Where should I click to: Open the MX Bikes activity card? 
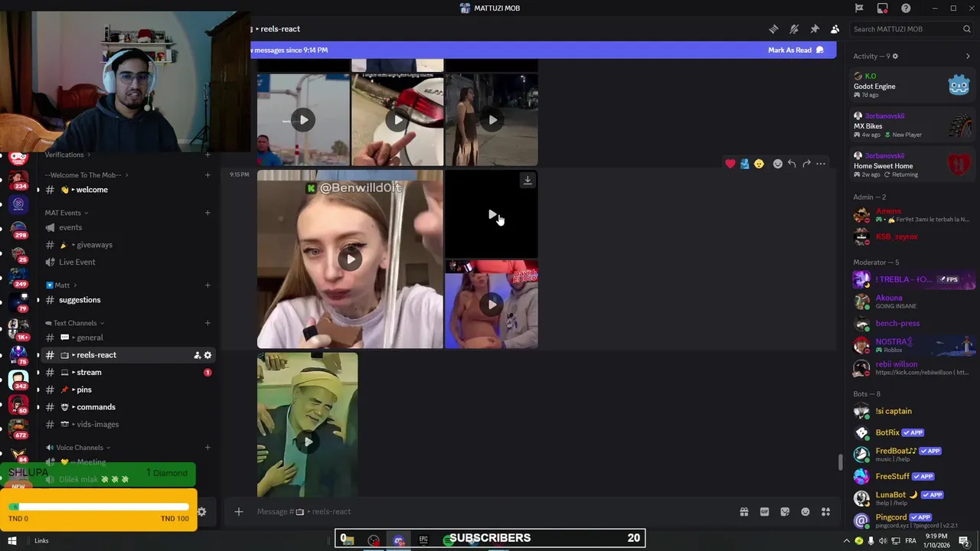tap(913, 126)
